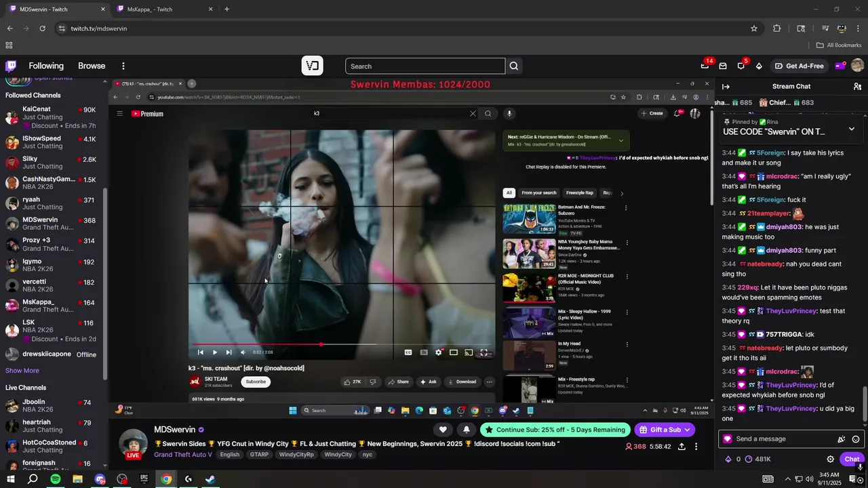Click the follow heart button for MDSwervin
The image size is (868, 488).
point(443,430)
